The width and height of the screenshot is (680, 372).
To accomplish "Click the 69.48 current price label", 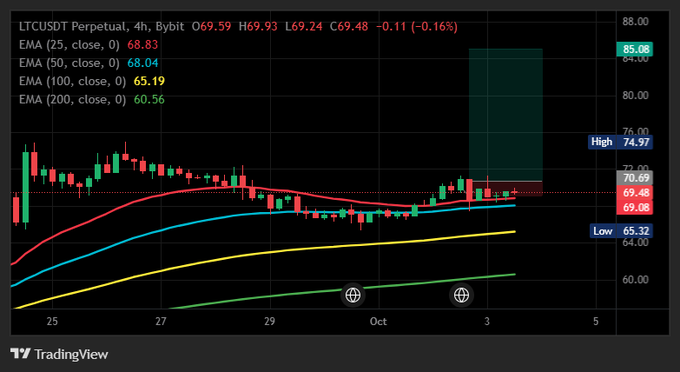I will (634, 193).
